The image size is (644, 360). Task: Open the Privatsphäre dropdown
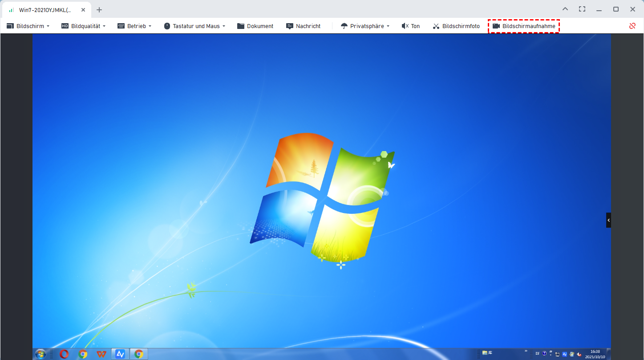(x=365, y=26)
